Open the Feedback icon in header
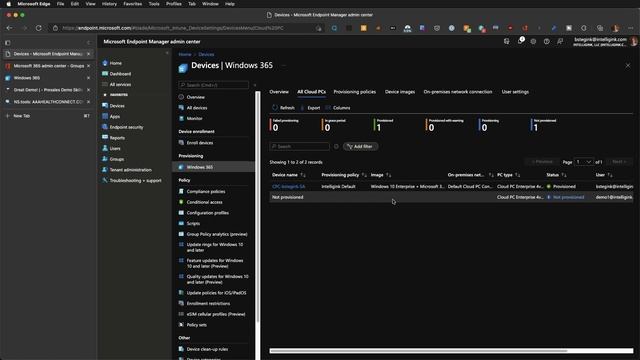This screenshot has width=640, height=360. point(560,41)
